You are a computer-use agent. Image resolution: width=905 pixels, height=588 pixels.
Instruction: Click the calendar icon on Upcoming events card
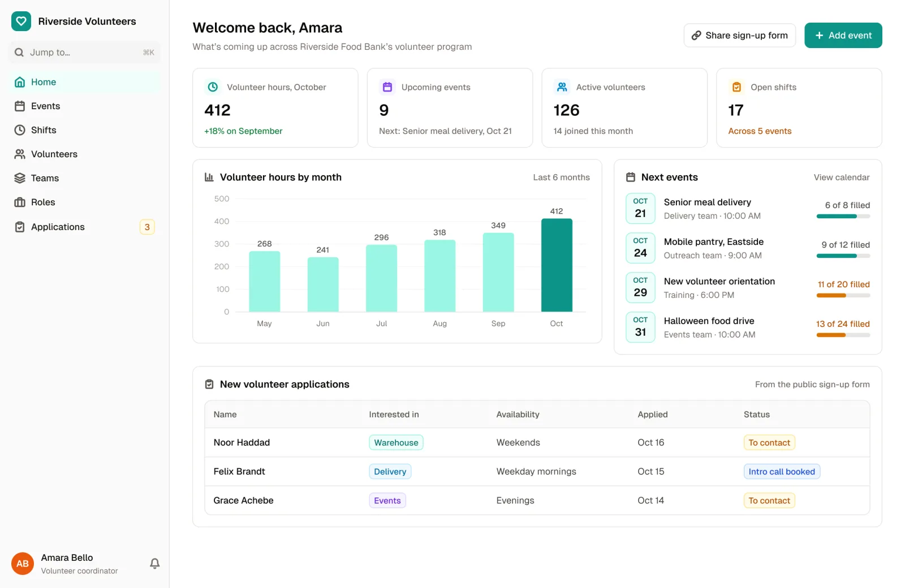[x=387, y=87]
